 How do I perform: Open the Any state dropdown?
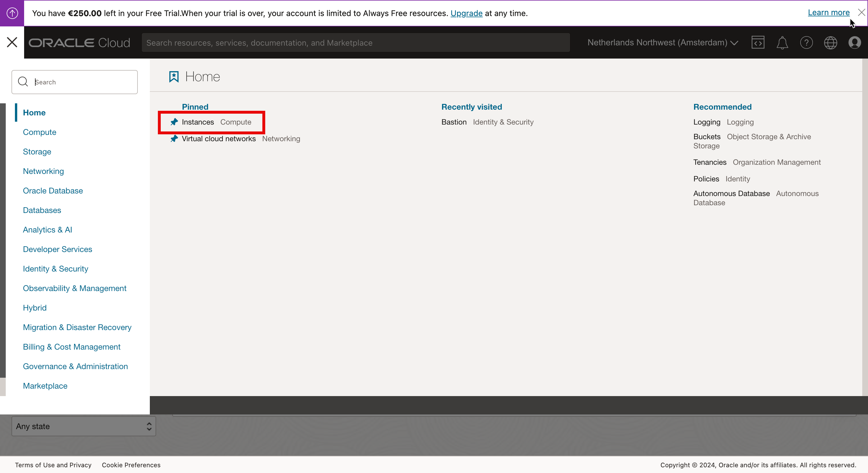[84, 427]
